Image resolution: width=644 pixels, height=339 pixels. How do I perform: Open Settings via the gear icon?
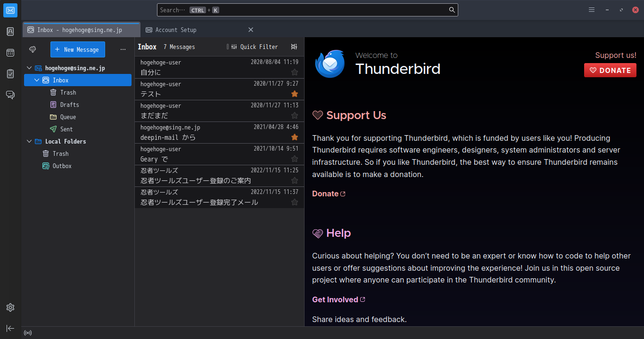click(10, 307)
